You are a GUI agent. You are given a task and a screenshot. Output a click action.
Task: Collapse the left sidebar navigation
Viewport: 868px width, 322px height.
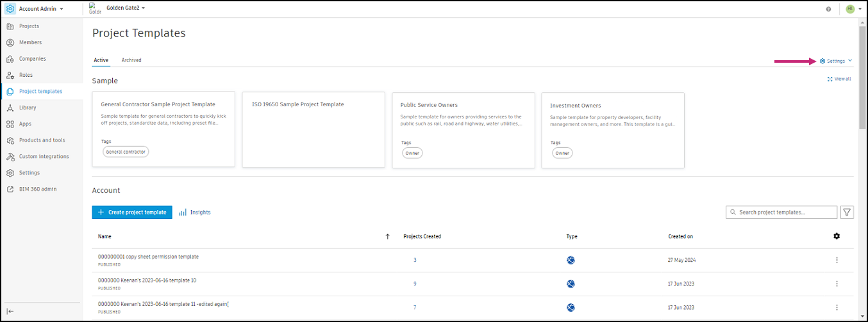(10, 311)
